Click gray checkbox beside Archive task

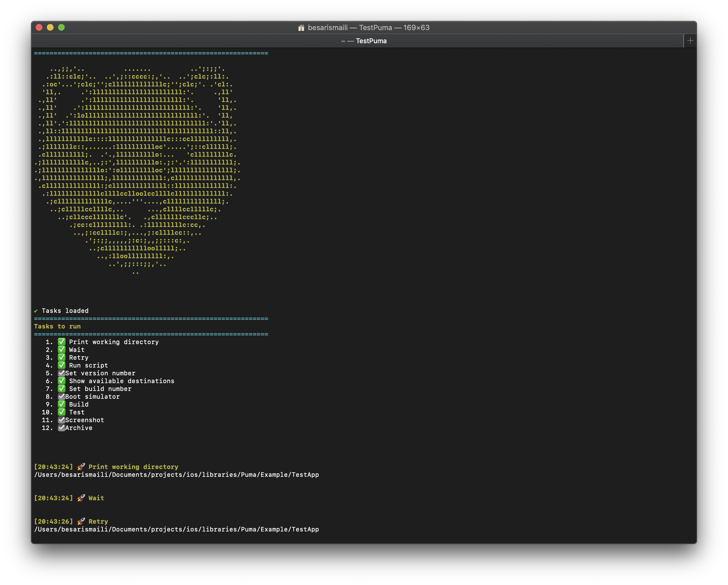coord(61,428)
